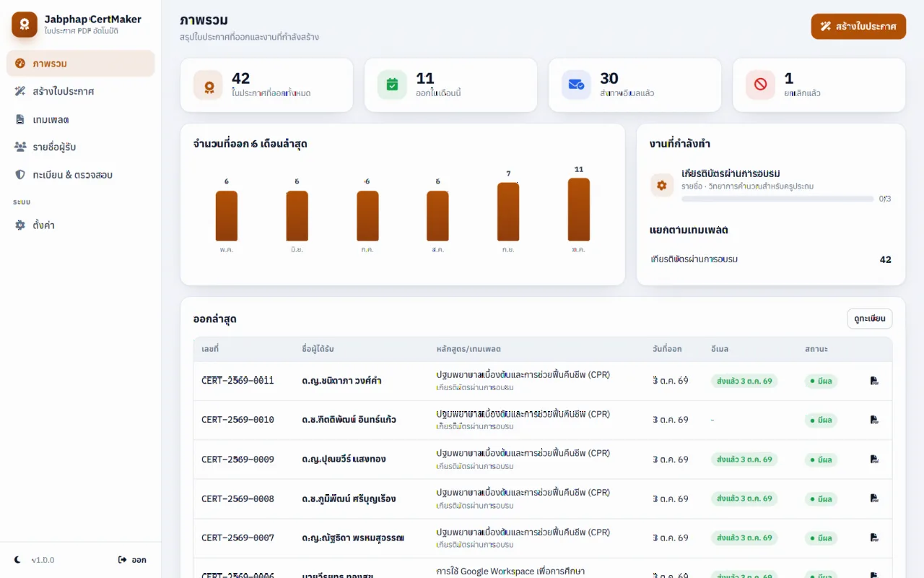Click the people icon beside รายชื่อผู้รับ

(x=20, y=147)
